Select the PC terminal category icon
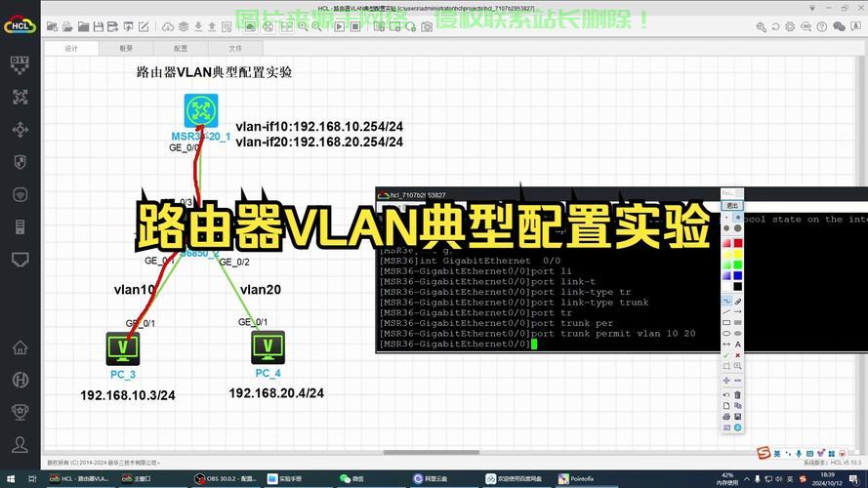 (x=20, y=260)
